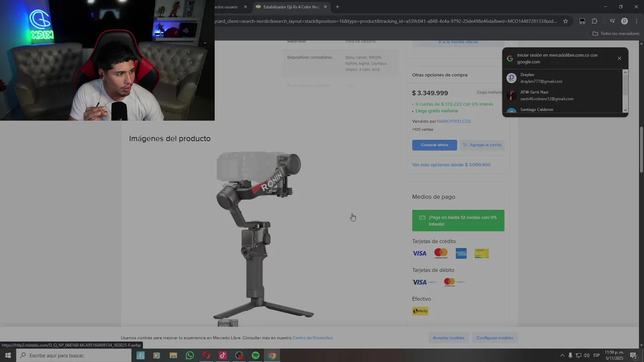644x362 pixels.
Task: Click the yellow credit card logo
Action: click(481, 253)
